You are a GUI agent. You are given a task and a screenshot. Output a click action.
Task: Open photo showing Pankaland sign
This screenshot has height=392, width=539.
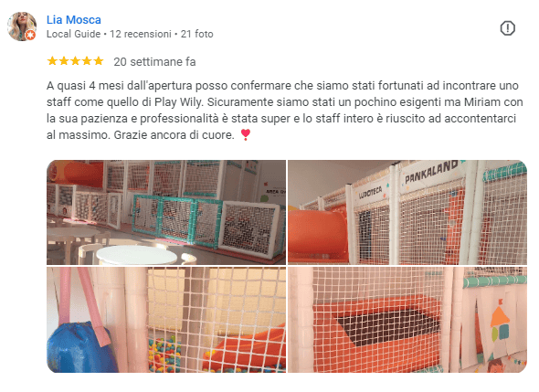tap(407, 212)
